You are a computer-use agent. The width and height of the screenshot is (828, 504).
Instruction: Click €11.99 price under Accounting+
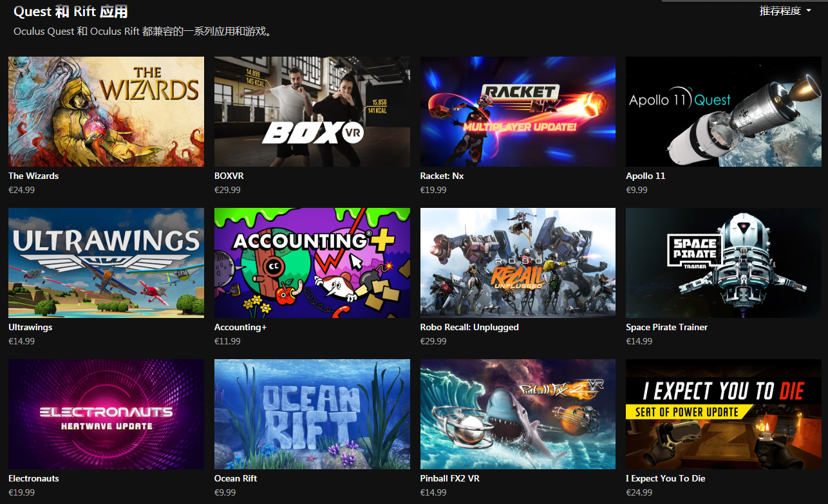(227, 341)
